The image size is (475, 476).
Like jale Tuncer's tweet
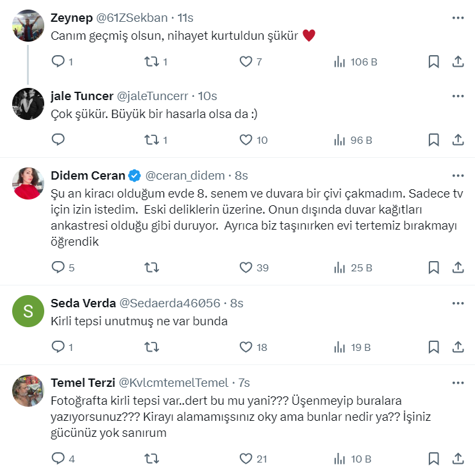tap(246, 140)
